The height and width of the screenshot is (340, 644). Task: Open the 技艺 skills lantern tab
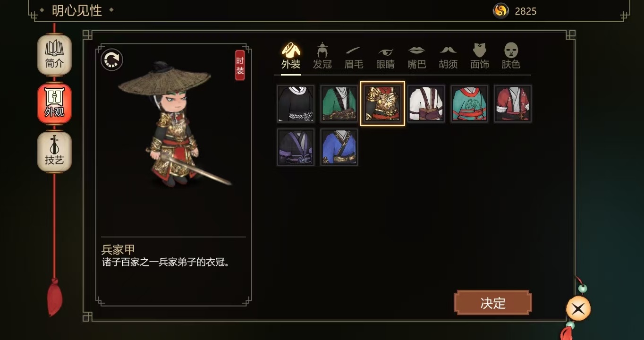coord(54,152)
